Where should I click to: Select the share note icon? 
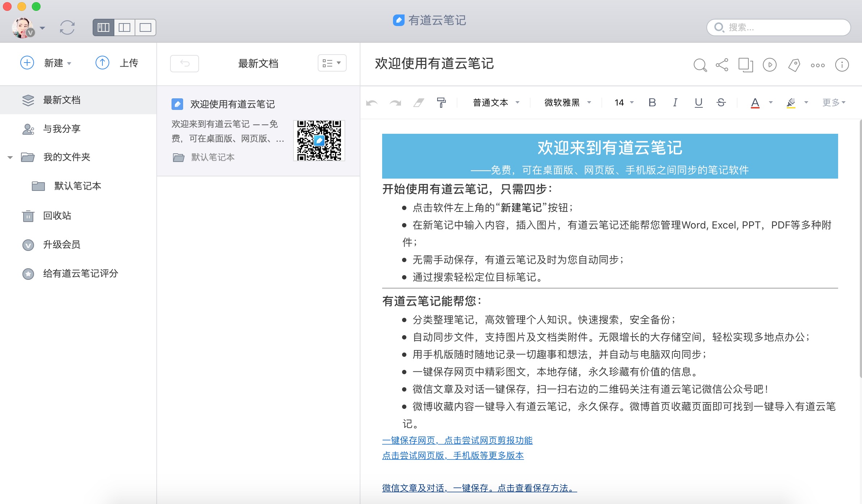point(722,65)
